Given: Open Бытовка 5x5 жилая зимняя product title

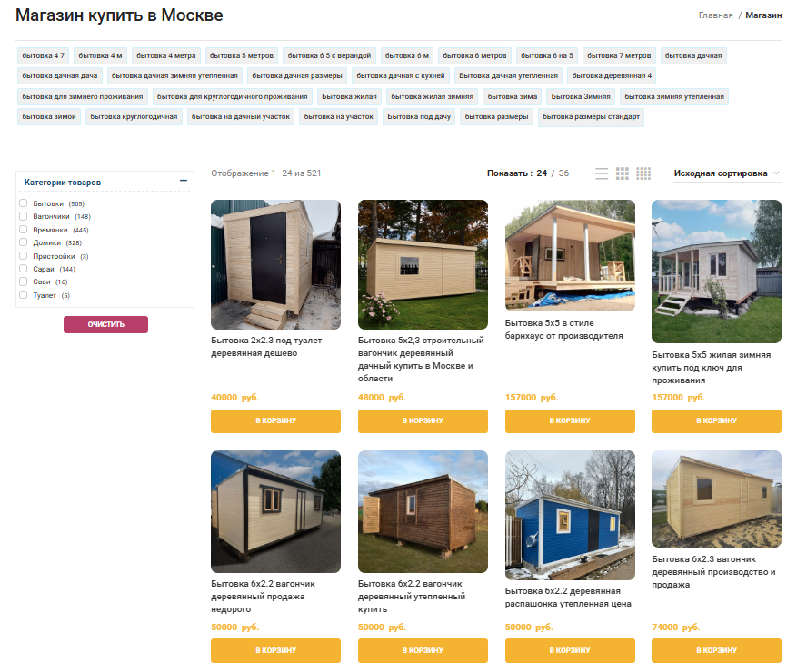Looking at the screenshot, I should [711, 368].
